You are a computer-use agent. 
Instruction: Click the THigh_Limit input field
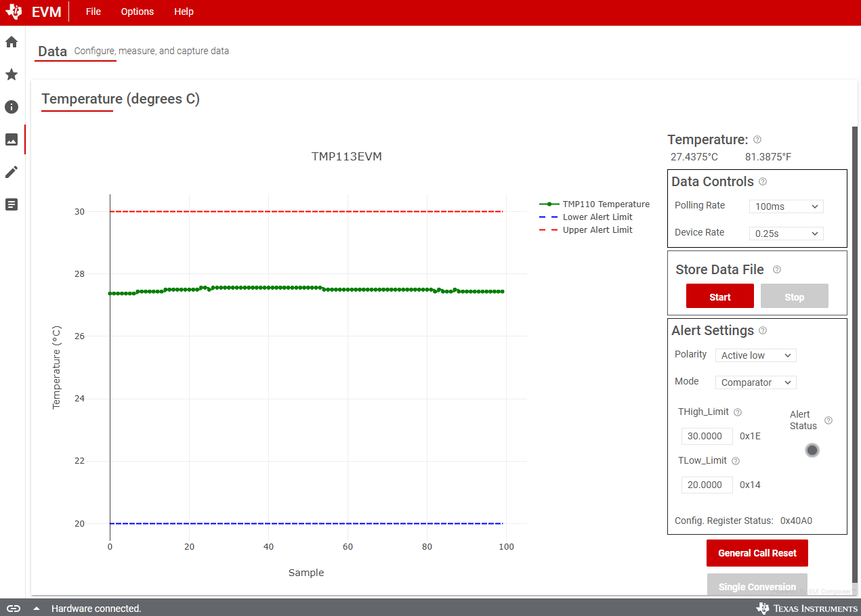[x=707, y=436]
